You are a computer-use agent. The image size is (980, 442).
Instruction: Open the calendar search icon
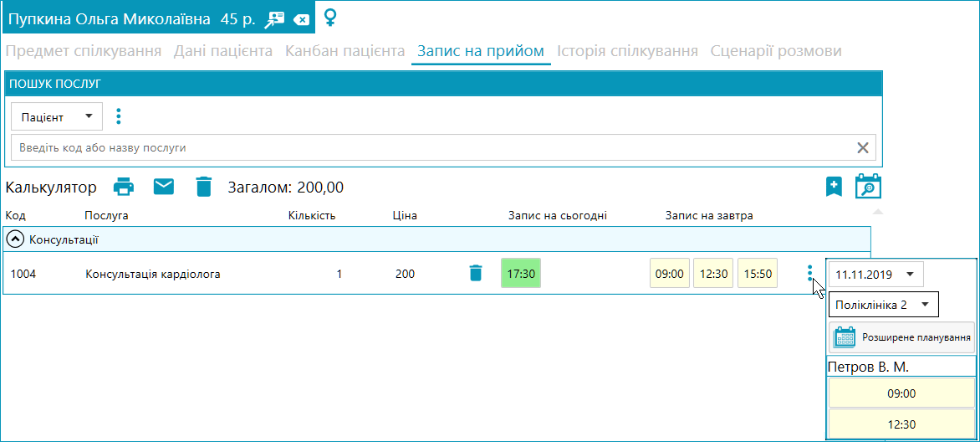point(868,187)
